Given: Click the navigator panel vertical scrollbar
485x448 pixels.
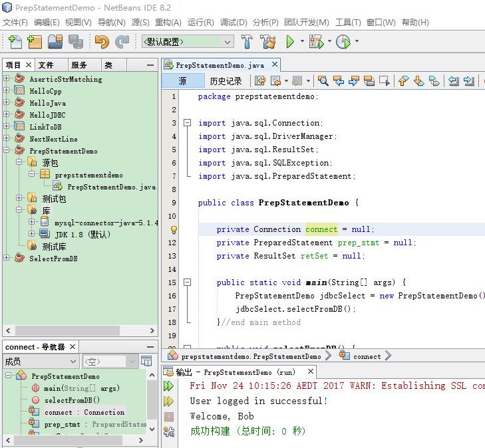Looking at the screenshot, I should tap(152, 399).
